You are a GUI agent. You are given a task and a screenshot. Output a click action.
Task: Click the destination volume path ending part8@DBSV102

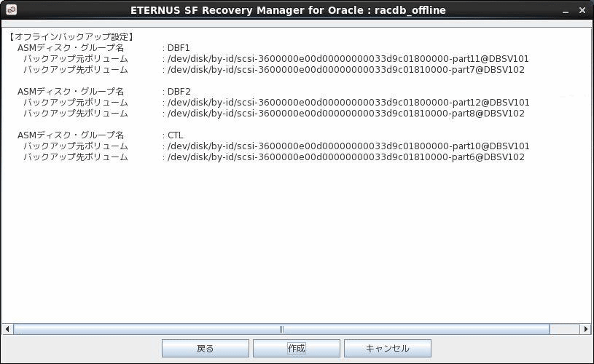(346, 114)
